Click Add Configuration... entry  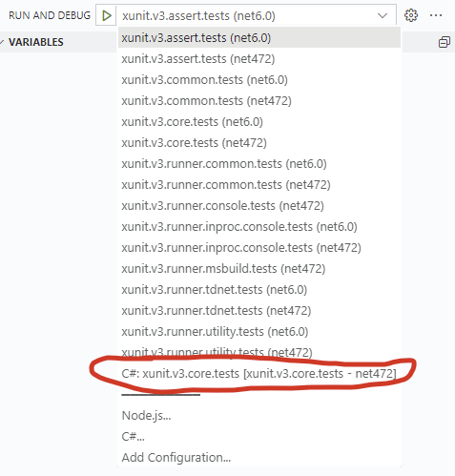[x=259, y=458]
